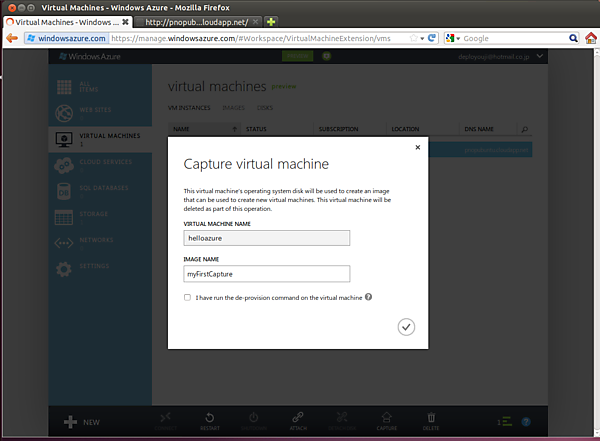This screenshot has height=441, width=600.
Task: Click the help icon beside de-provision text
Action: point(369,297)
